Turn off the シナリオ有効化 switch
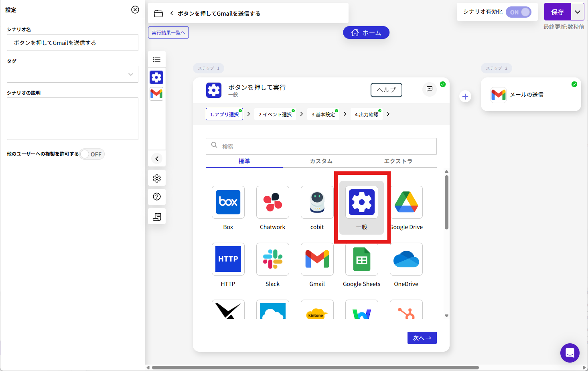Screen dimensions: 588x371 (519, 12)
